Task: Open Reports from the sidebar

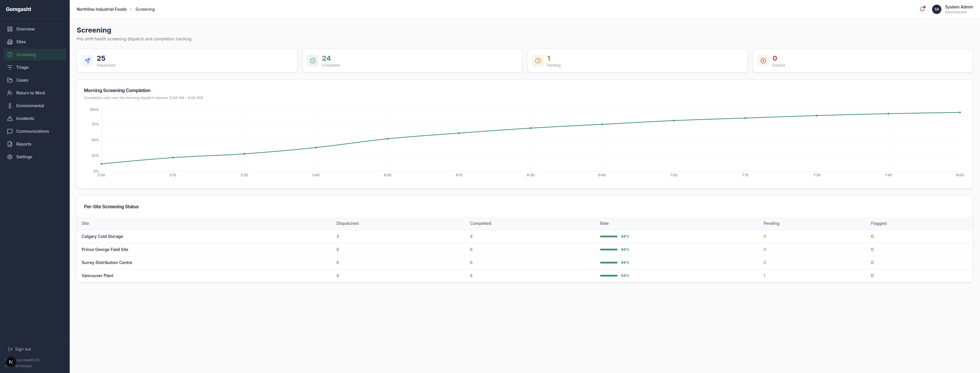Action: point(35,144)
